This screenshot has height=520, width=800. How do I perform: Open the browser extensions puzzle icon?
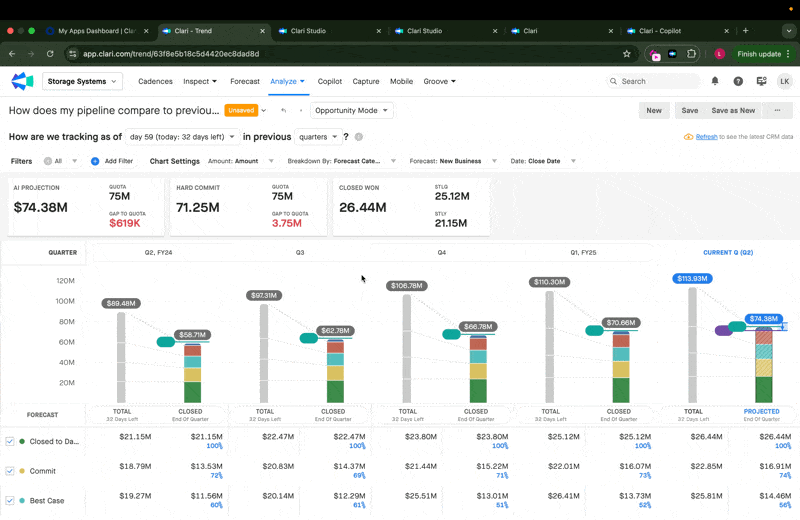point(691,54)
